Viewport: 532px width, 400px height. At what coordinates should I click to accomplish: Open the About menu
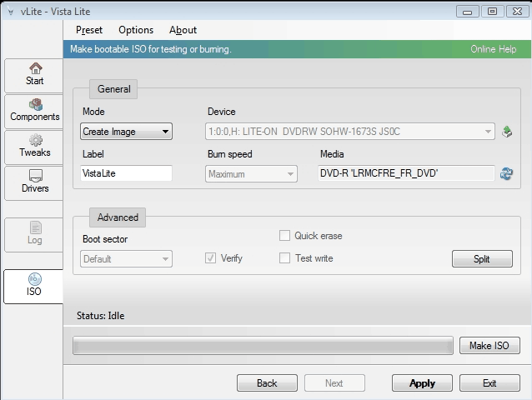(183, 30)
